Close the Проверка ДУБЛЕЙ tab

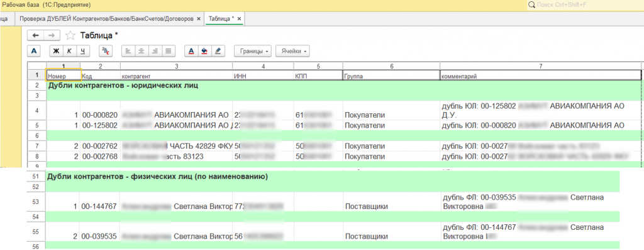tap(199, 19)
